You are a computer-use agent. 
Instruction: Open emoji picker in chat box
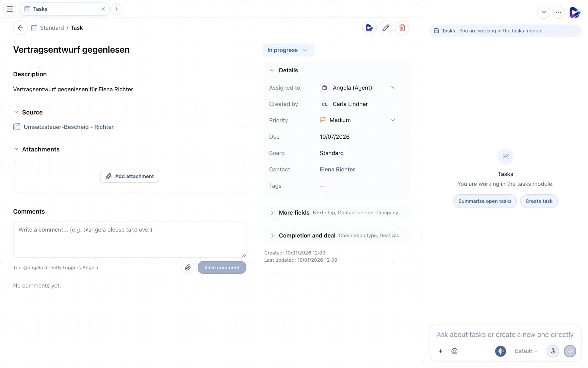(454, 351)
